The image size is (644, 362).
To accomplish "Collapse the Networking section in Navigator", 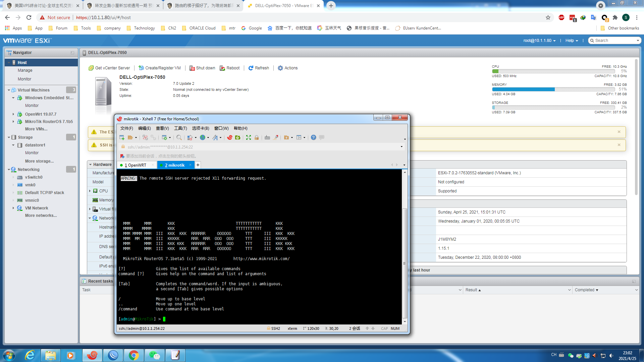I will [9, 170].
